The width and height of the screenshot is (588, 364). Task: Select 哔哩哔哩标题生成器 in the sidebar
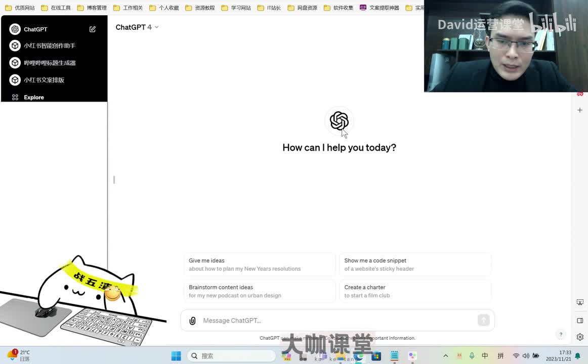coord(50,63)
